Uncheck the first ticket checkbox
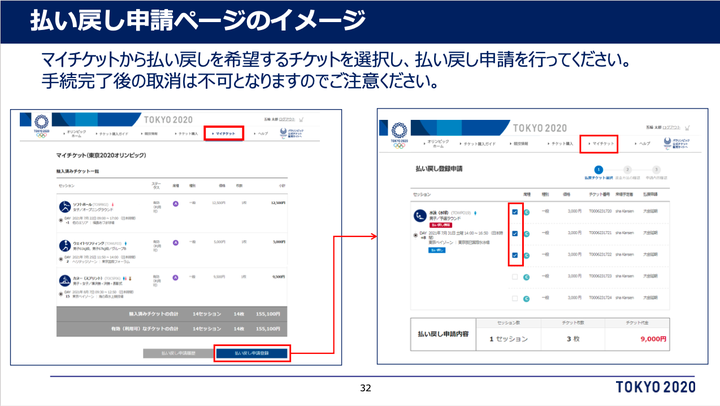 click(x=515, y=212)
